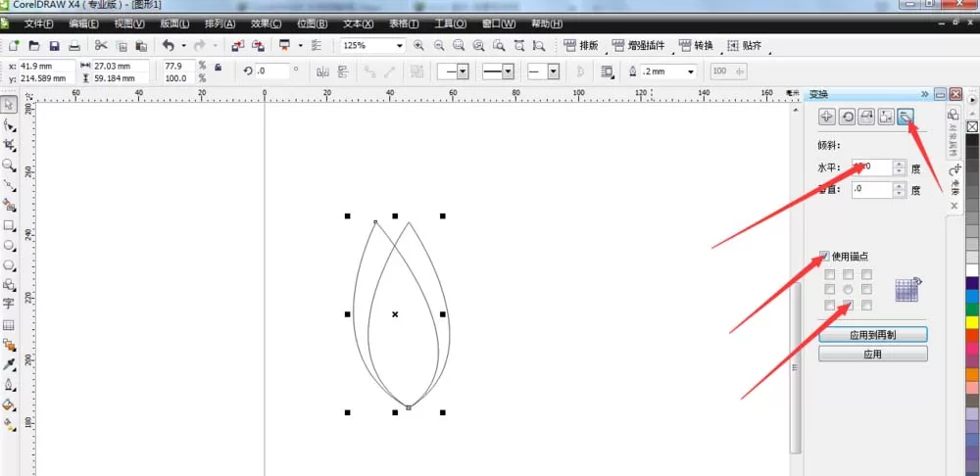Select middle-right anchor point checkbox
Image resolution: width=980 pixels, height=476 pixels.
coord(866,289)
